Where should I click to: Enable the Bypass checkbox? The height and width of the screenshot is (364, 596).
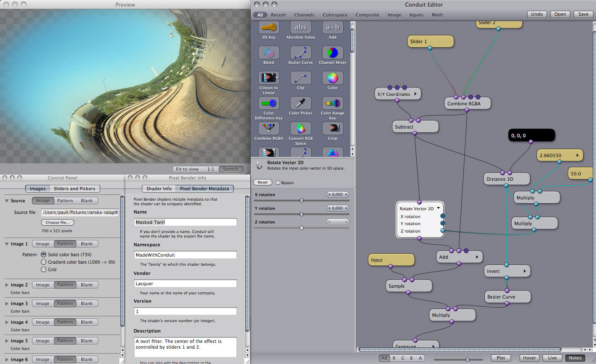278,182
